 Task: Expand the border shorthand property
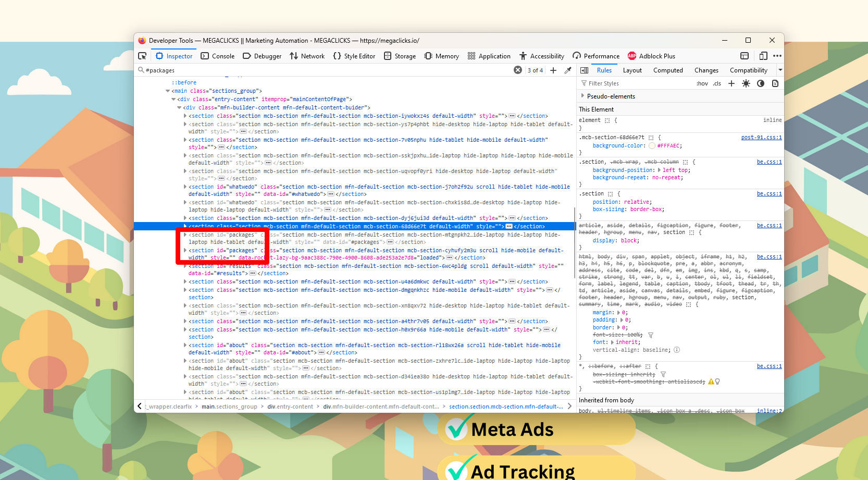(x=619, y=328)
